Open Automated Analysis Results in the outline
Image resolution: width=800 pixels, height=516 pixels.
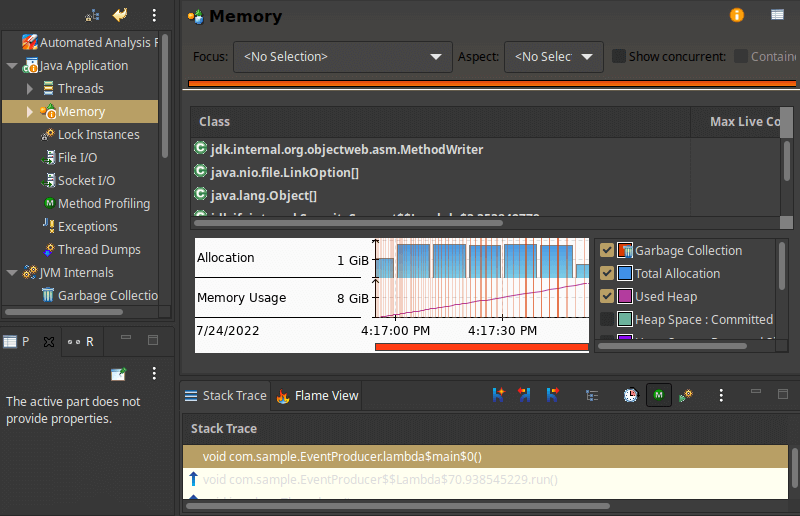tap(90, 42)
